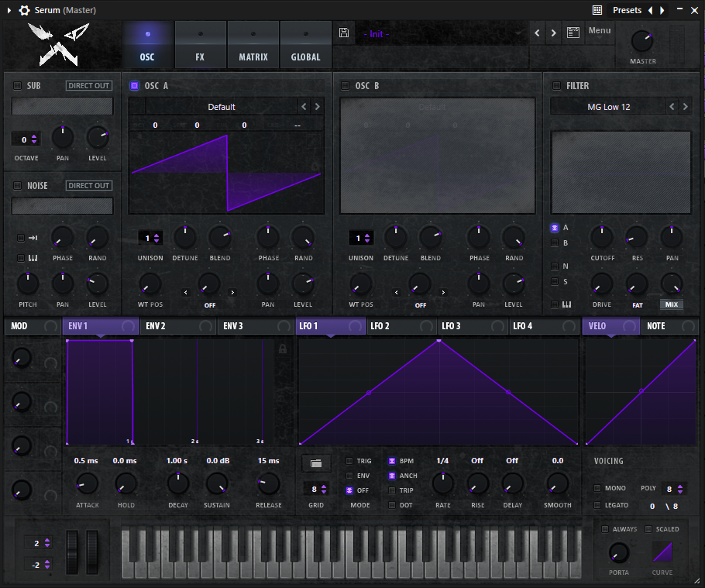Switch to the MATRIX tab

pyautogui.click(x=253, y=45)
